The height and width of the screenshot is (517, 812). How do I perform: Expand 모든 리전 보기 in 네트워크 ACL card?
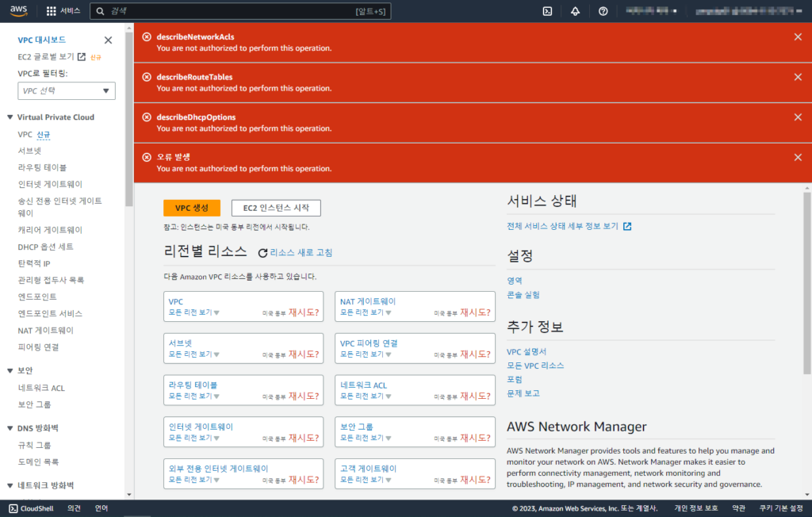click(x=365, y=396)
